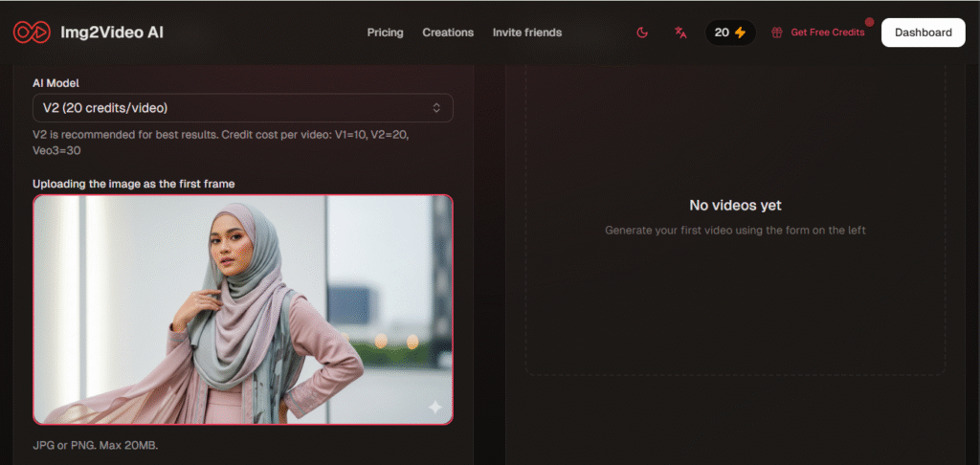Screen dimensions: 980x465
Task: Open the Pricing page
Action: (385, 33)
